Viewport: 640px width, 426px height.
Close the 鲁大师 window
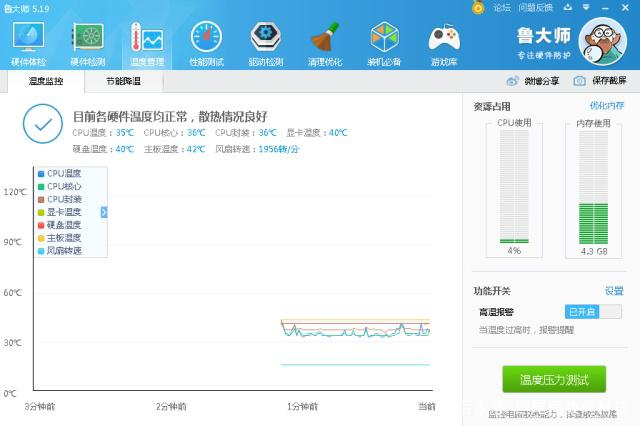coord(625,7)
